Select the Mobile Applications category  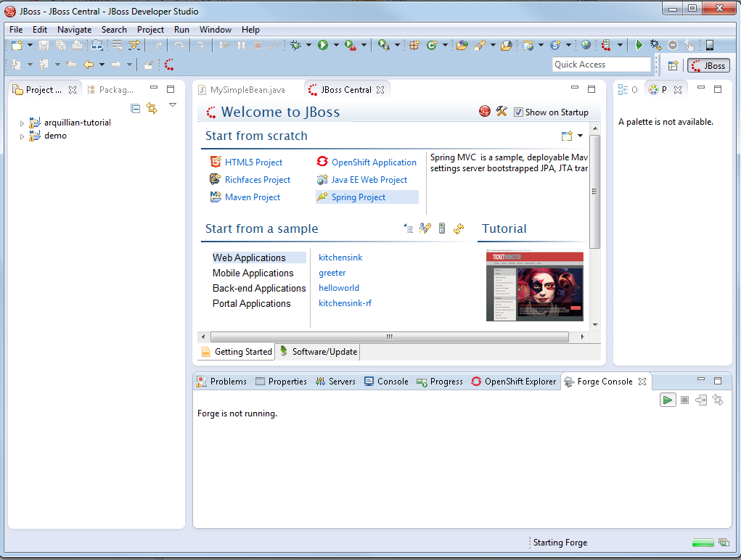(253, 273)
